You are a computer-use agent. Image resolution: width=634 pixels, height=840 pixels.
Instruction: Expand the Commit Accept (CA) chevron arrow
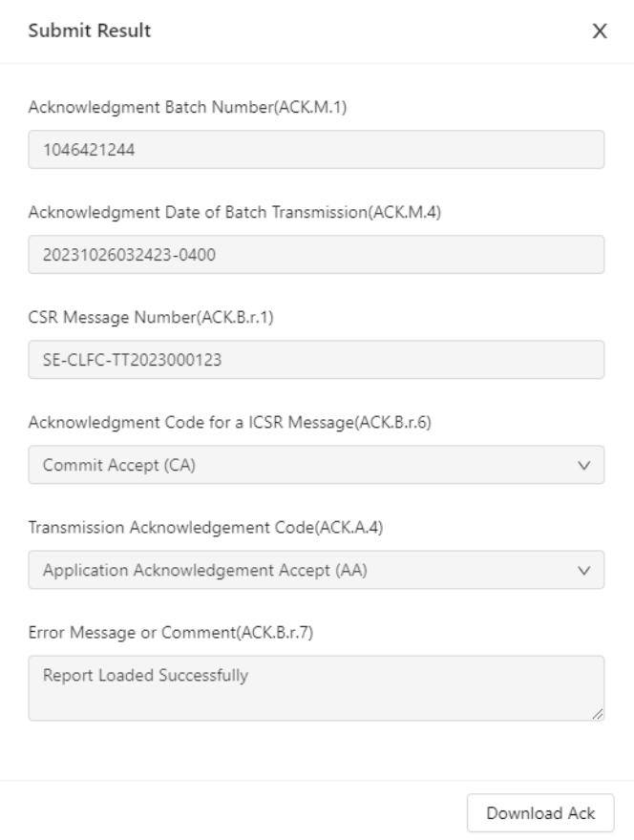click(585, 465)
